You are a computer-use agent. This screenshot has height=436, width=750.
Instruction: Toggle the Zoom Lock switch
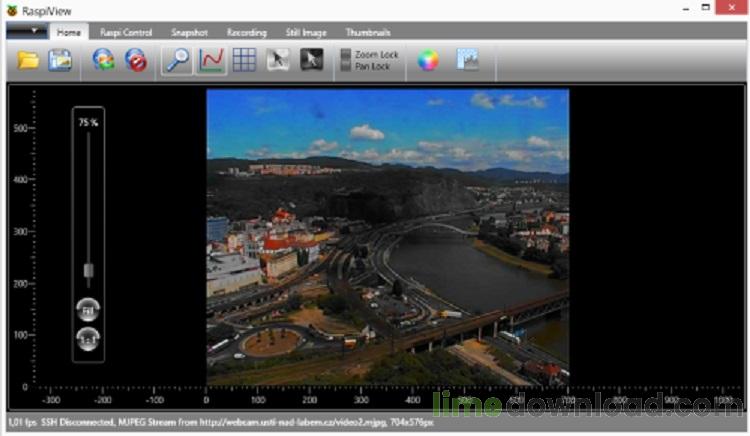[346, 54]
